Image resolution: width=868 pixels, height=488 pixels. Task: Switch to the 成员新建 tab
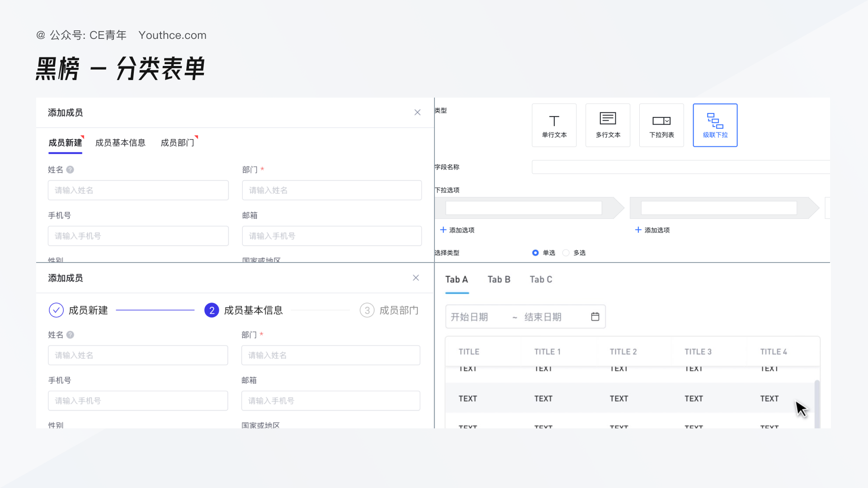point(65,143)
